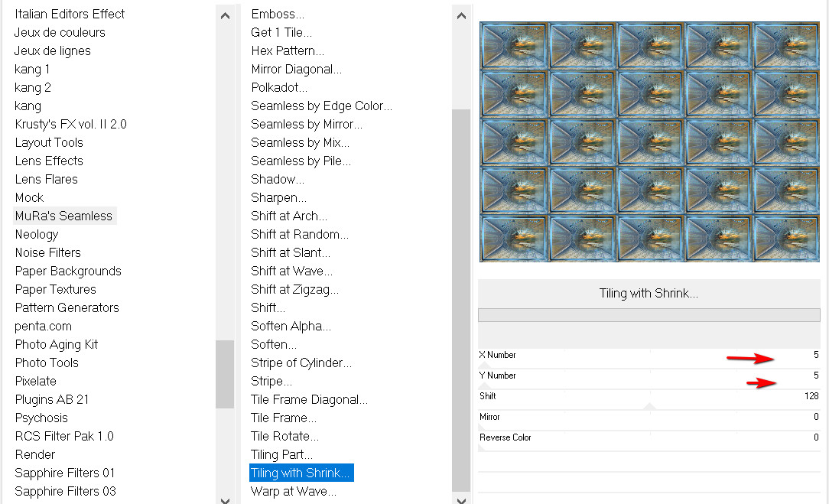Select Seamless by Mirror filter
The height and width of the screenshot is (504, 829).
pyautogui.click(x=306, y=124)
